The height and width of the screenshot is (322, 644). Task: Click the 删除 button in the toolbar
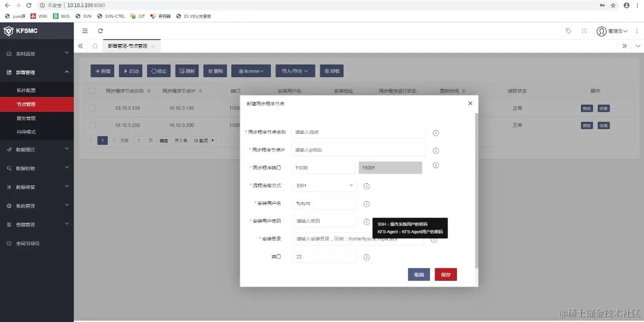tap(215, 71)
